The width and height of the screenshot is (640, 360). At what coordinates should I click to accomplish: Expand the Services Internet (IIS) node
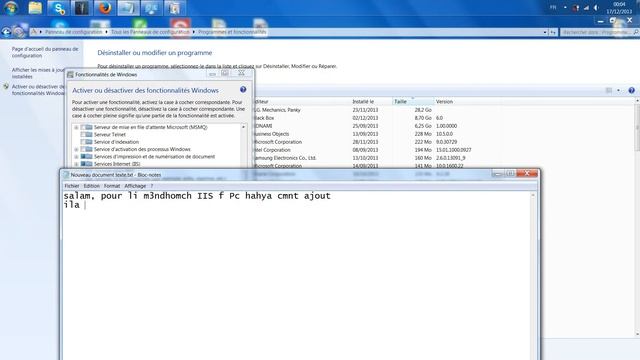coord(76,164)
